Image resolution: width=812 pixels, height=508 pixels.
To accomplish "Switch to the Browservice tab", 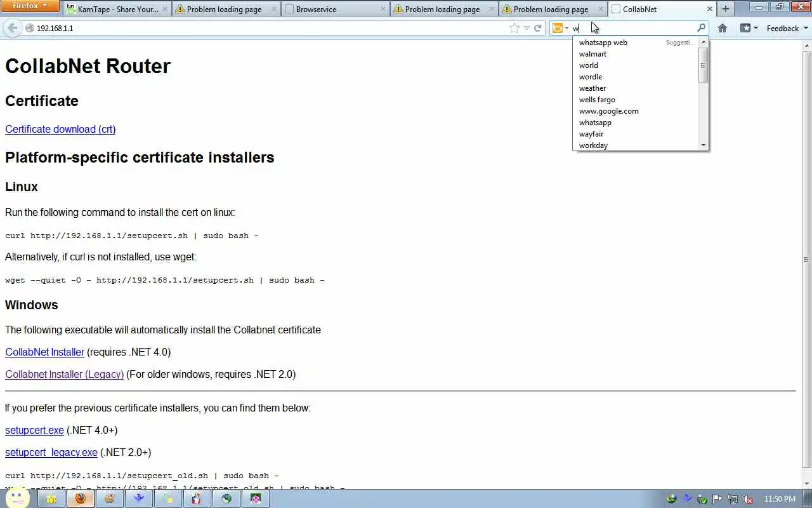I will click(334, 9).
